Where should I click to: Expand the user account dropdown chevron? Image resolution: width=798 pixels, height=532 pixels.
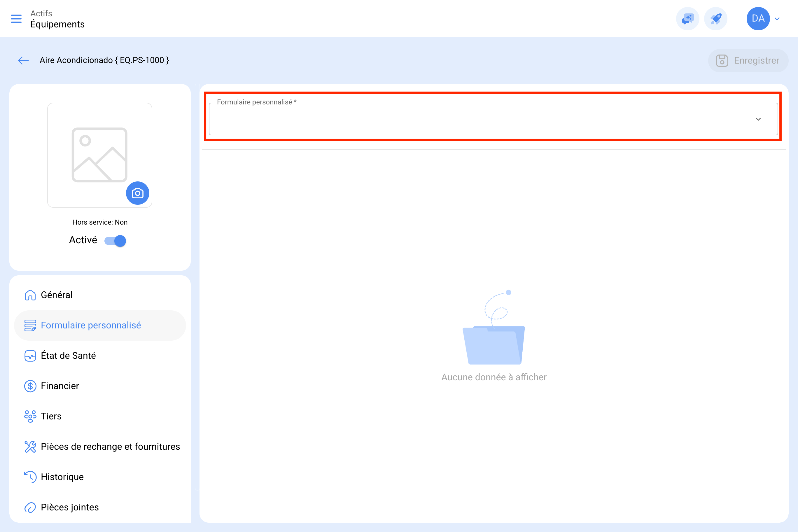(777, 19)
